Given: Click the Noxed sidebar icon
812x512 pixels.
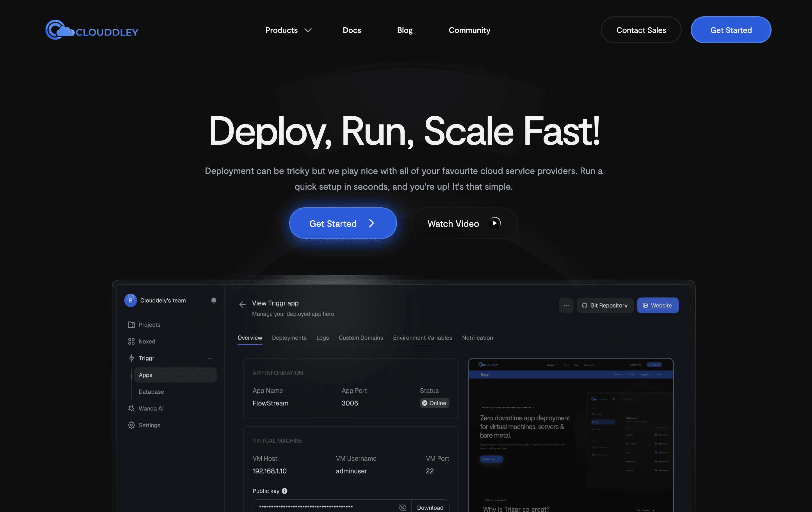Looking at the screenshot, I should (x=131, y=341).
